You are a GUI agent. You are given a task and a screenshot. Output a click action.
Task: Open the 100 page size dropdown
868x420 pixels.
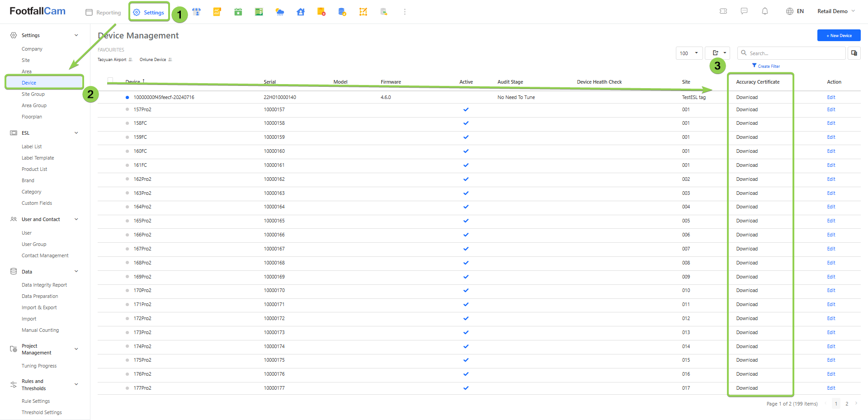tap(689, 53)
